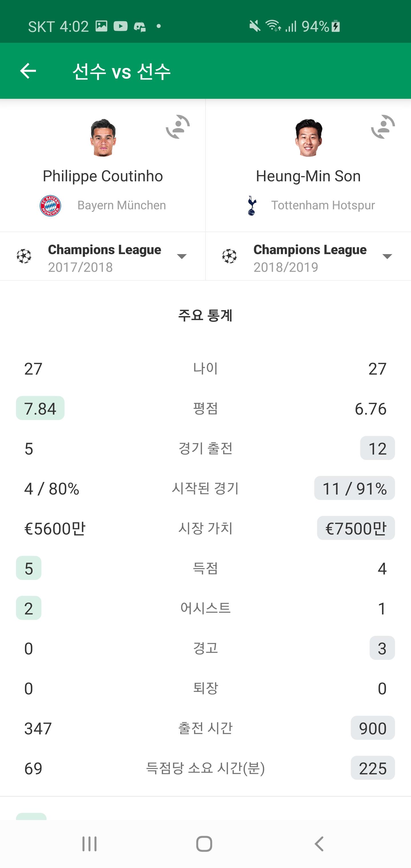Viewport: 411px width, 868px height.
Task: Tap Coutinho's 7.84 rating badge
Action: [x=40, y=408]
